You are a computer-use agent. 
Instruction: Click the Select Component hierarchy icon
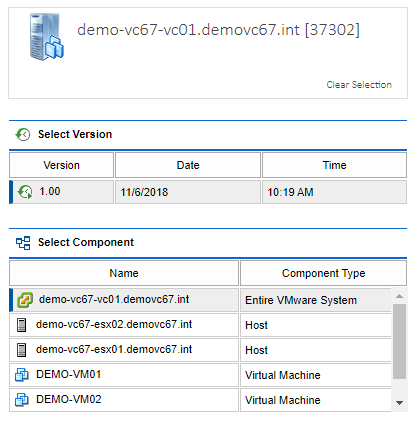pos(23,243)
